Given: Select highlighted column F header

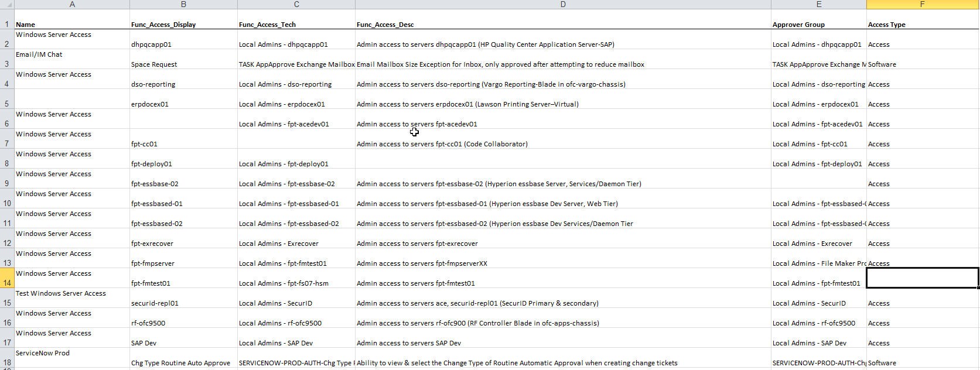Looking at the screenshot, I should [x=923, y=4].
